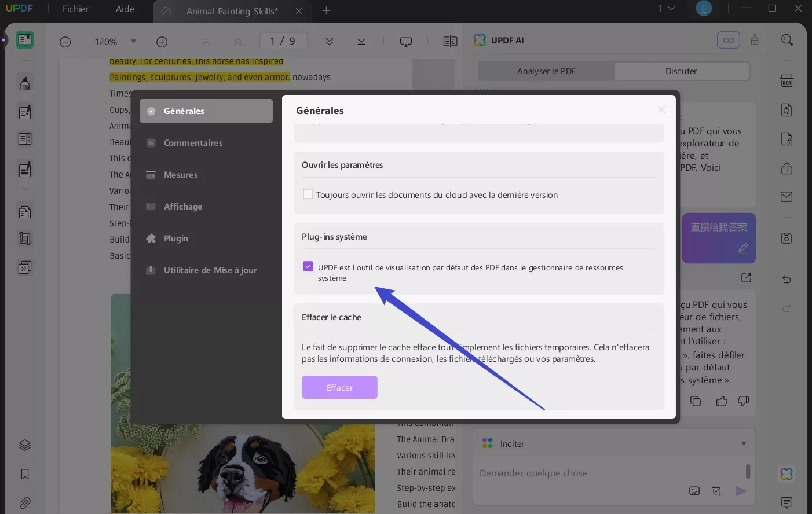
Task: Open the comments chat icon bottom right
Action: (787, 502)
